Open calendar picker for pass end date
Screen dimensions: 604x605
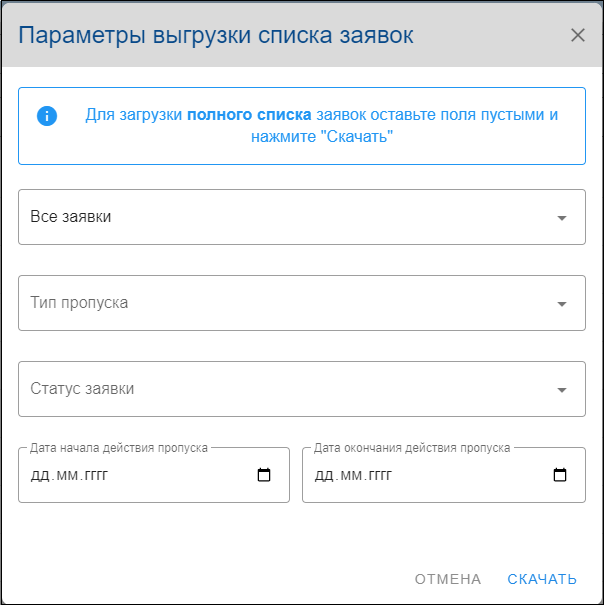pos(560,475)
